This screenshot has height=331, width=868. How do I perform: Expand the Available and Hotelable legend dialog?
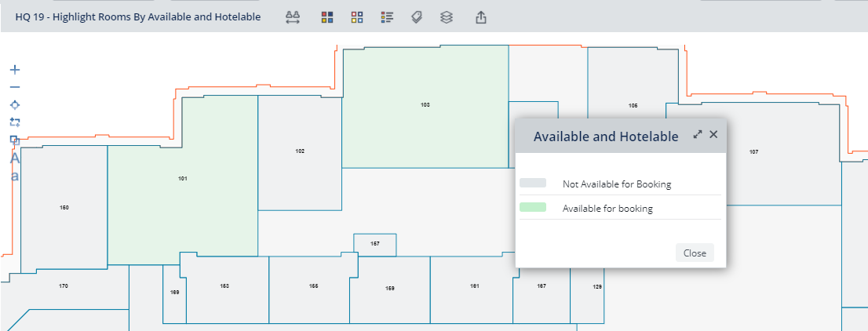pos(697,135)
